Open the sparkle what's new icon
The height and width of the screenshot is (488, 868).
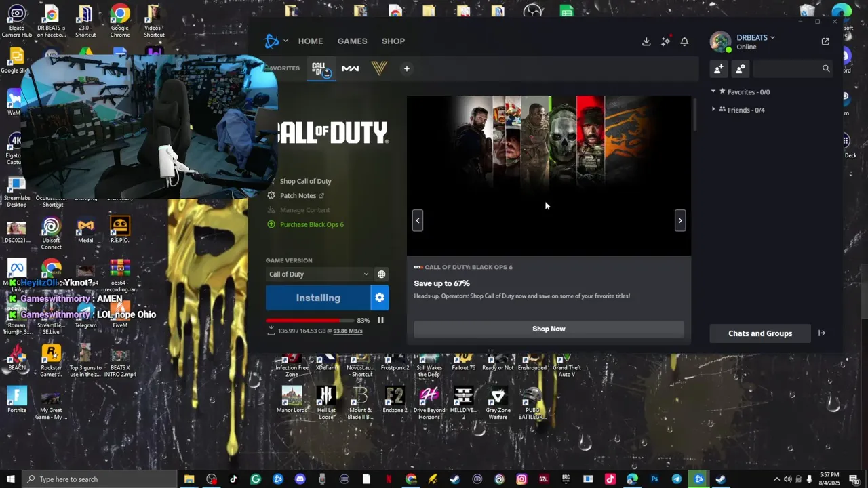(666, 41)
